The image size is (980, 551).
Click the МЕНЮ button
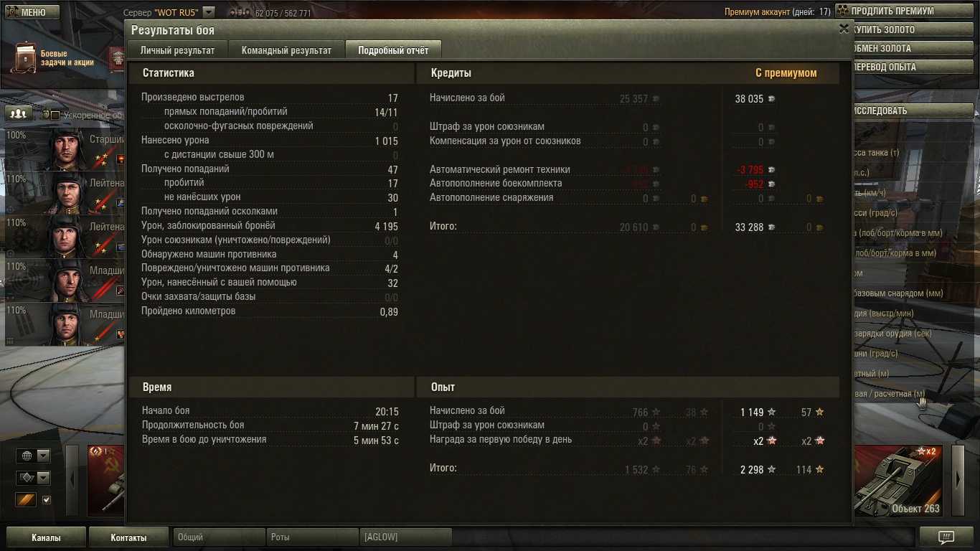pos(29,12)
